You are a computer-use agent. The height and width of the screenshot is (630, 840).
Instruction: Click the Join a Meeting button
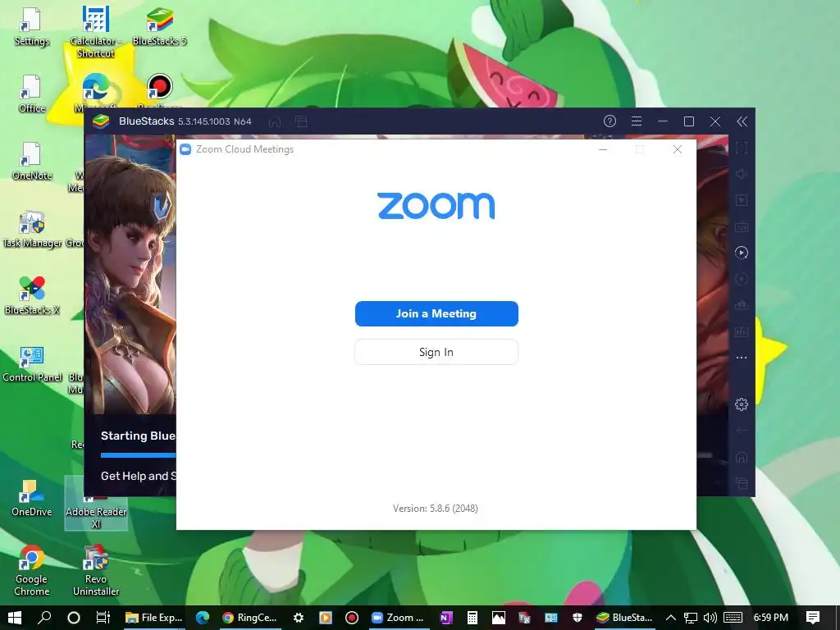tap(436, 313)
